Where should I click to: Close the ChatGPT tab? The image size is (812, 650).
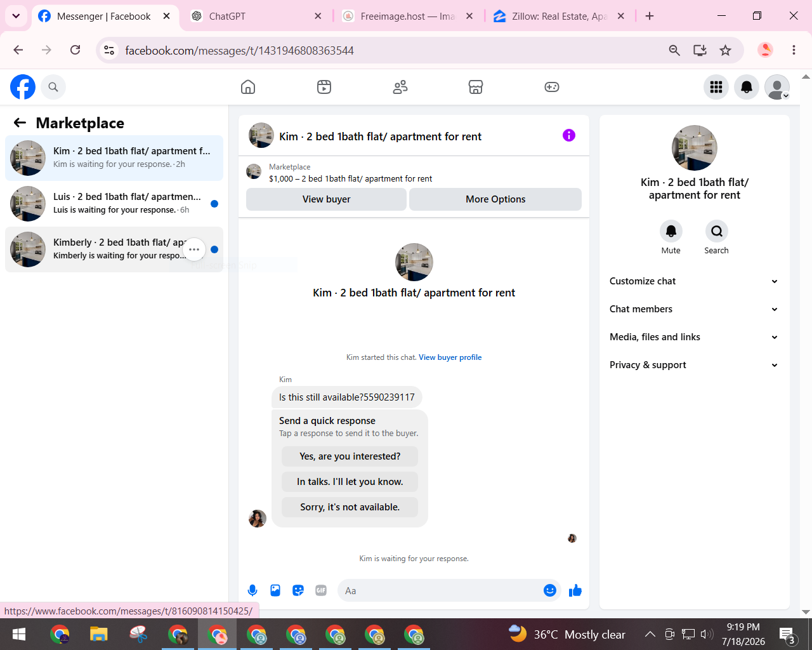(x=318, y=16)
